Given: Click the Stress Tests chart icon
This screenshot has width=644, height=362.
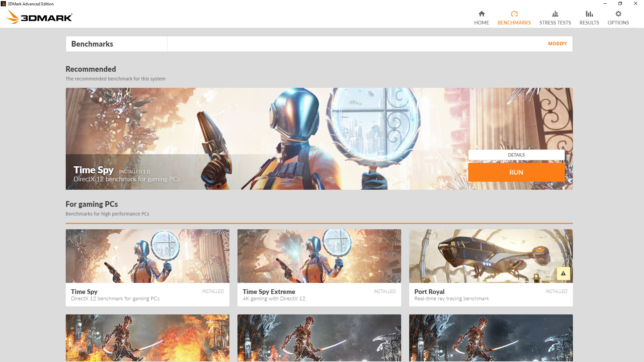Looking at the screenshot, I should pos(555,14).
